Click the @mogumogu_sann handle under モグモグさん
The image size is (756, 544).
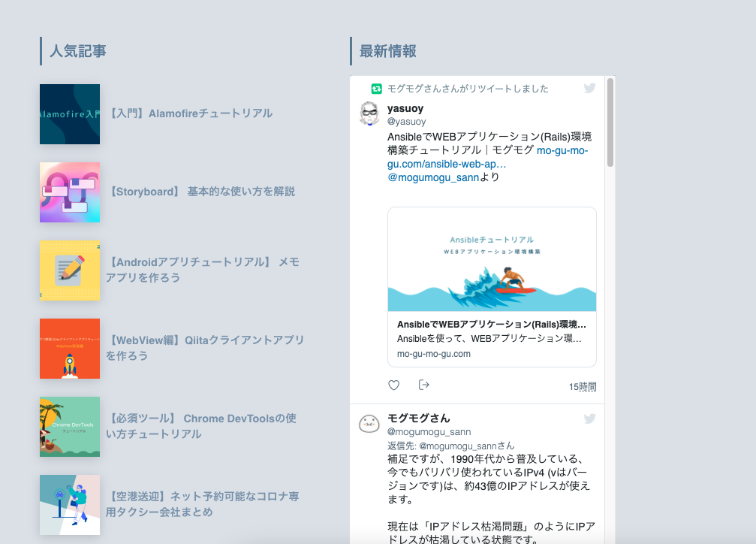pyautogui.click(x=429, y=432)
